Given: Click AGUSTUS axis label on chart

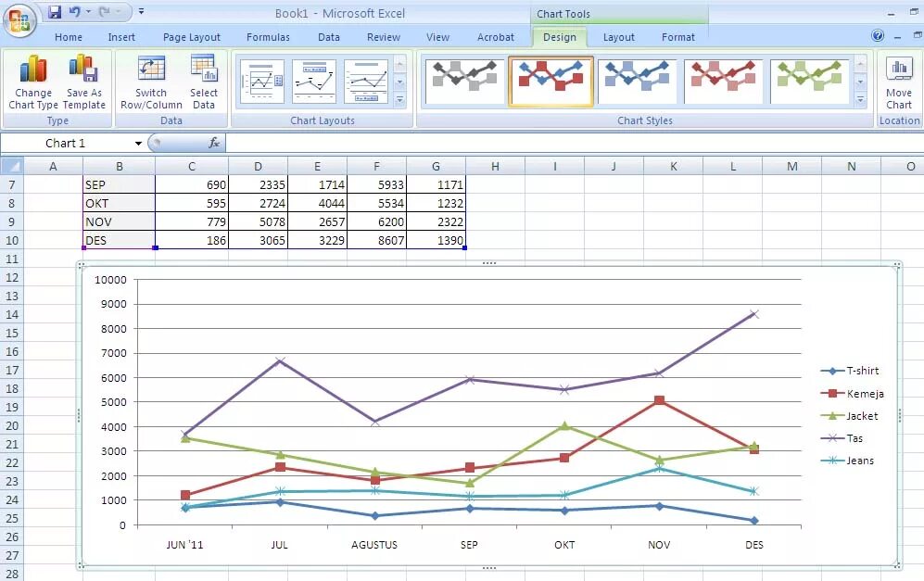Looking at the screenshot, I should coord(374,545).
